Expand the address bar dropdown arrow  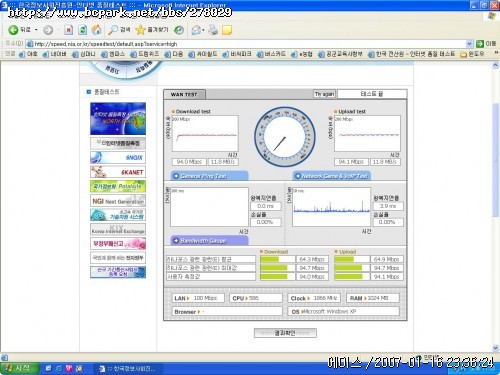pos(469,44)
